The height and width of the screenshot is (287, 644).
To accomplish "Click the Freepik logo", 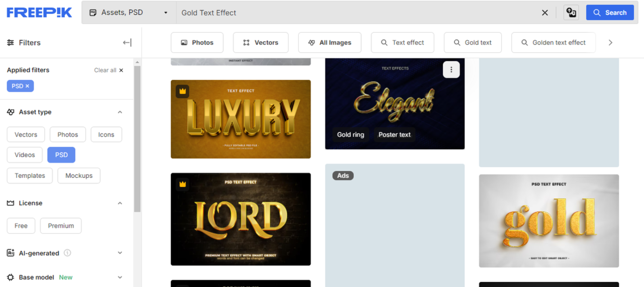I will 39,12.
